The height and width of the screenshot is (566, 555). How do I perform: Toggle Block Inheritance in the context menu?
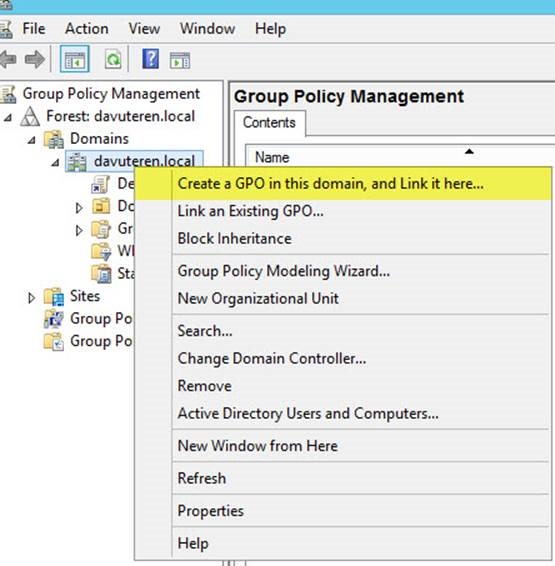235,239
